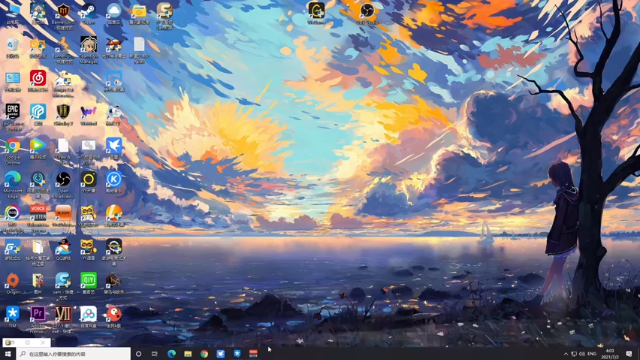640x360 pixels.
Task: Launch Origin from desktop
Action: (13, 283)
